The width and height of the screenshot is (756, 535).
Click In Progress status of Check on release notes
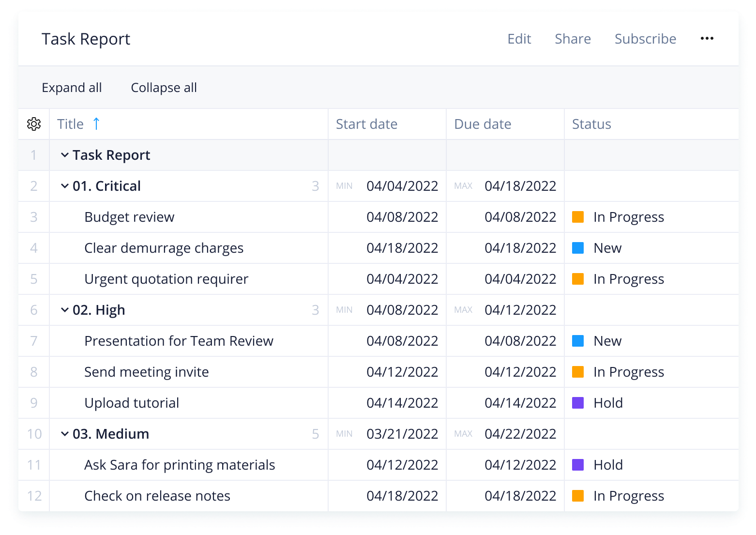coord(629,496)
